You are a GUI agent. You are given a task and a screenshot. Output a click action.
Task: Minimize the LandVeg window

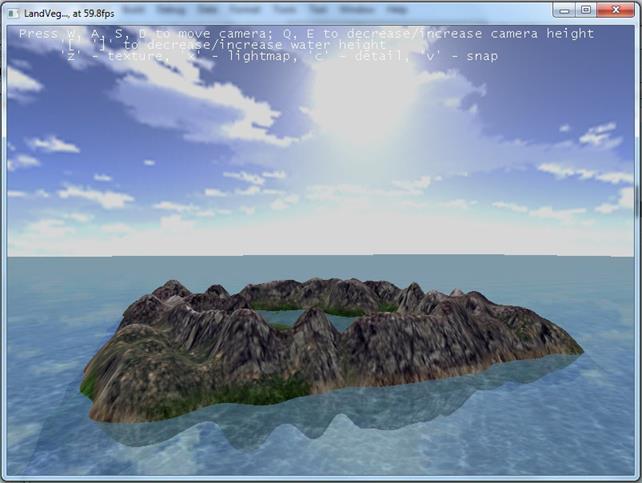(x=565, y=9)
